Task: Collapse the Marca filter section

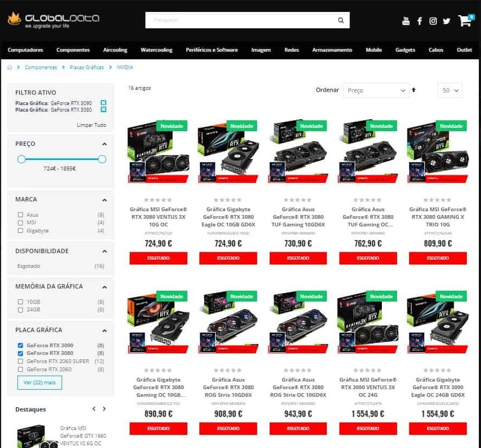Action: pos(104,200)
